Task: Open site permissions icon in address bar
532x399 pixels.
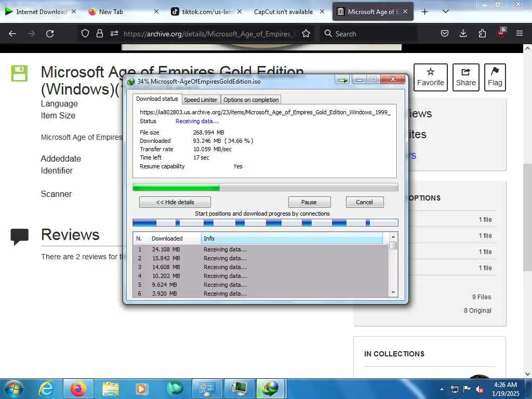Action: (x=114, y=33)
